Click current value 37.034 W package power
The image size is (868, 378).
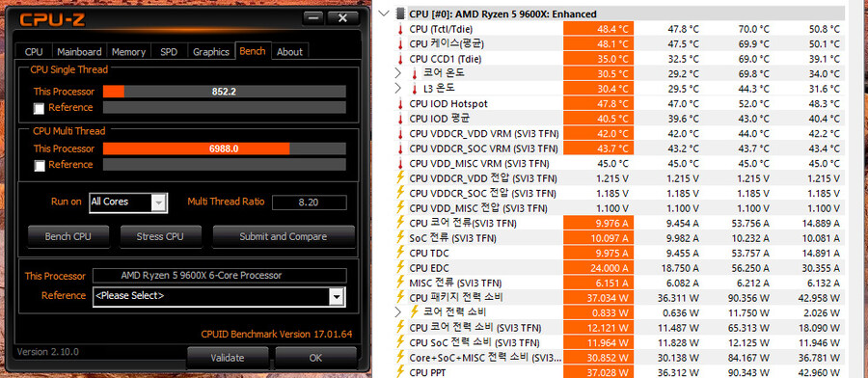tap(598, 297)
